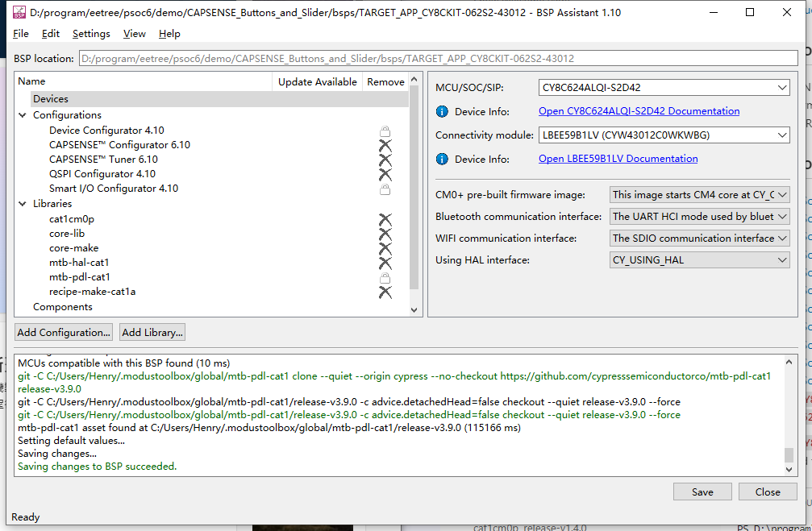Remove CAPSENSE Configurator 6.10 via X icon

385,145
